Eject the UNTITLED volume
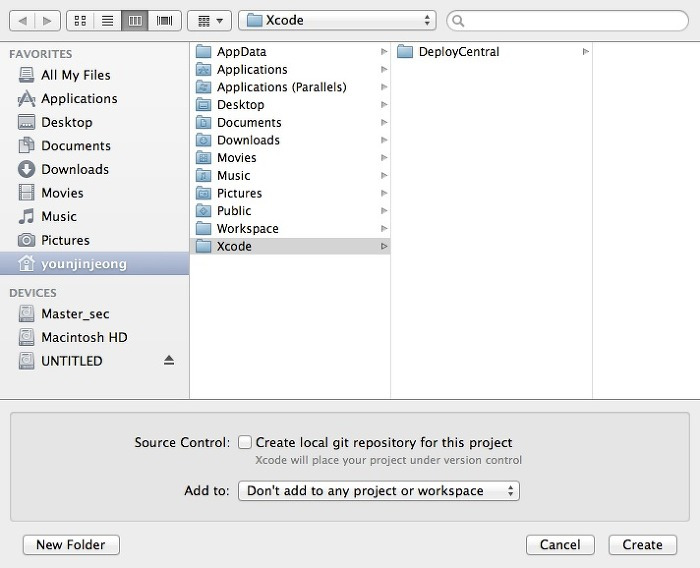 (169, 360)
